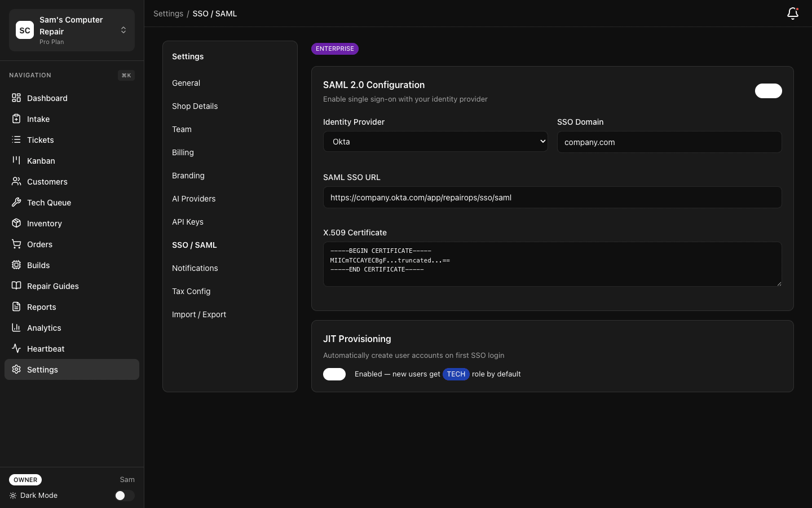Navigate back via the Settings breadcrumb link

(x=169, y=14)
